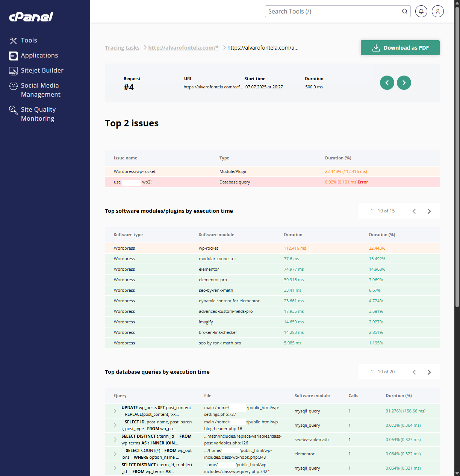
Task: Click the current https://alvarofontela.com/a... breadcrumb
Action: click(x=263, y=48)
